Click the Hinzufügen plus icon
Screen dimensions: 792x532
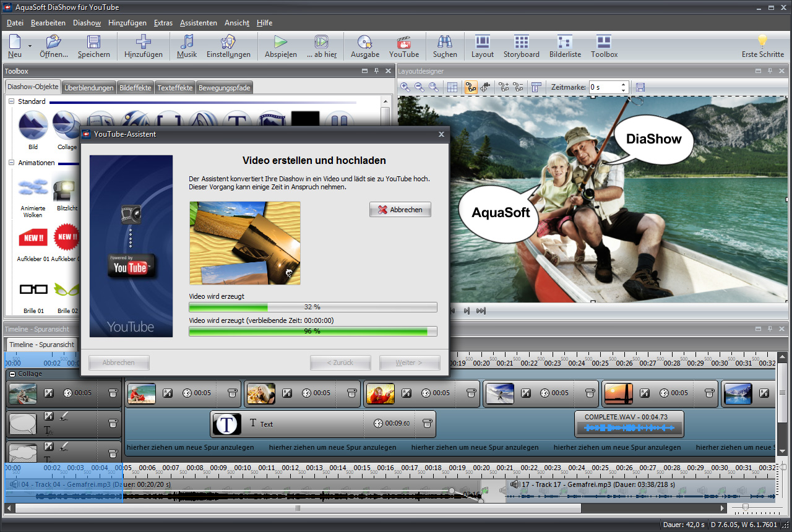[x=143, y=42]
